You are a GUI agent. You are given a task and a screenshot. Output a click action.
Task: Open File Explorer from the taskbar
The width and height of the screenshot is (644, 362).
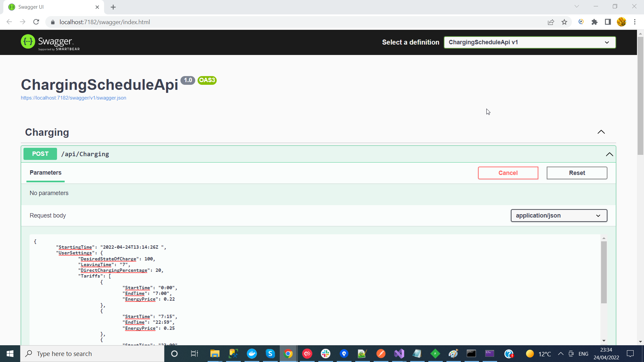tap(215, 354)
